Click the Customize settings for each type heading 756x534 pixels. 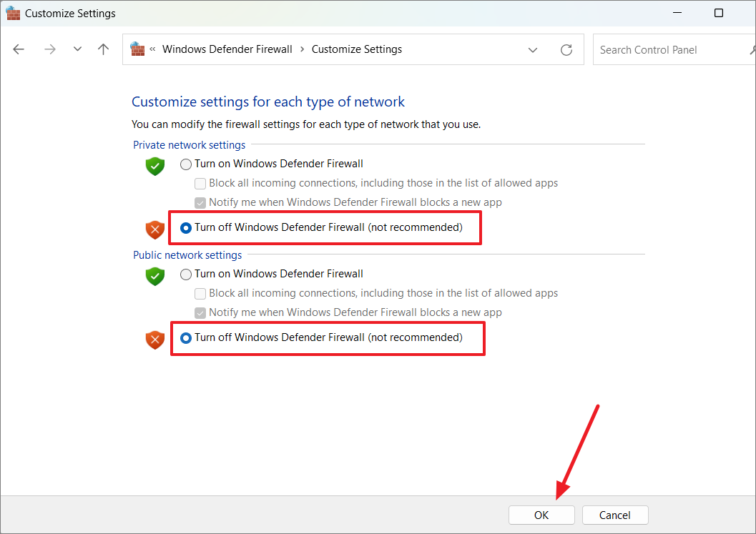268,102
